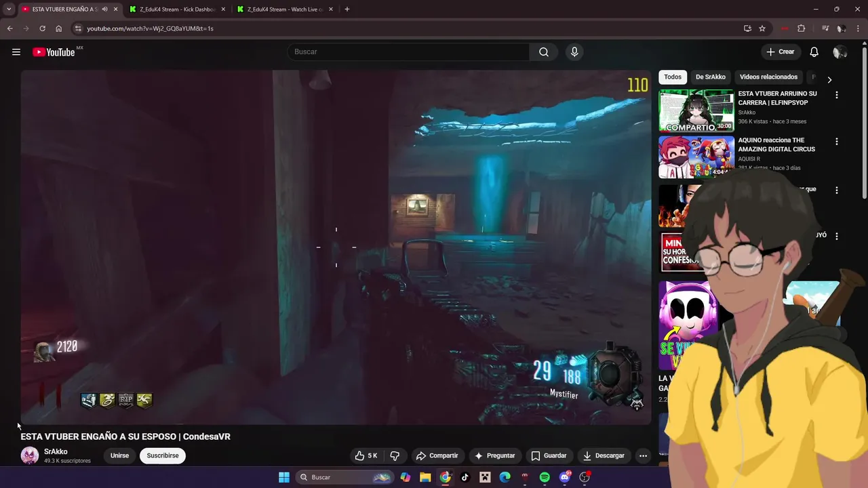The height and width of the screenshot is (488, 868).
Task: Close the Watch Live tab
Action: (x=331, y=9)
